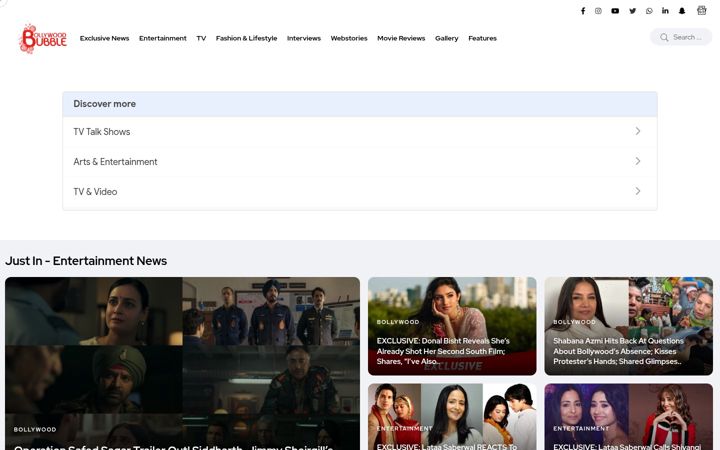
Task: Click the TV Talk Shows text
Action: (x=101, y=132)
